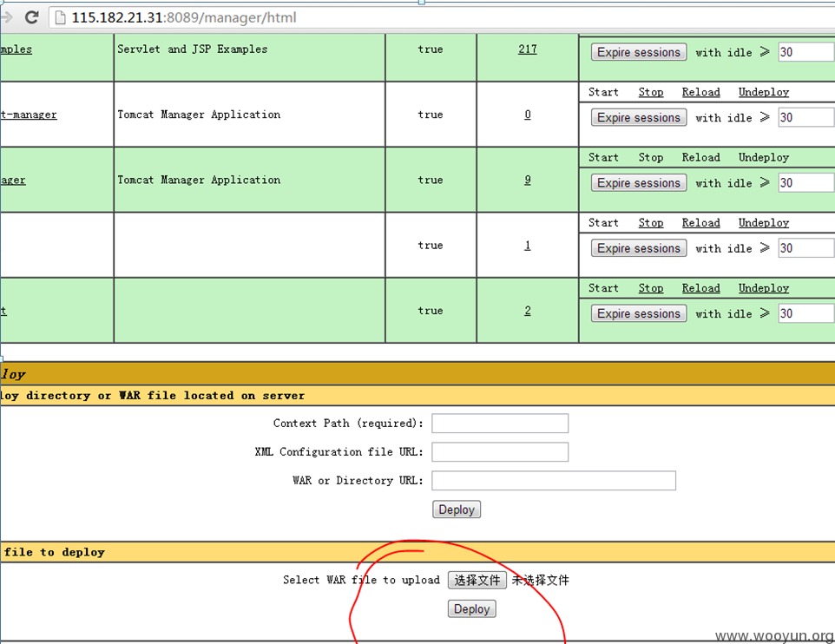Stop the application in the 1-session row
The height and width of the screenshot is (644, 835).
coord(651,223)
